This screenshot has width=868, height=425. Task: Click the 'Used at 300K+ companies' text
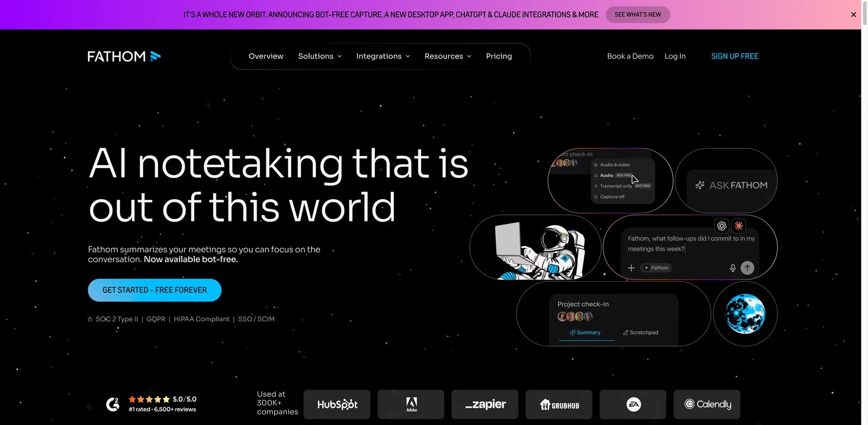click(x=277, y=403)
